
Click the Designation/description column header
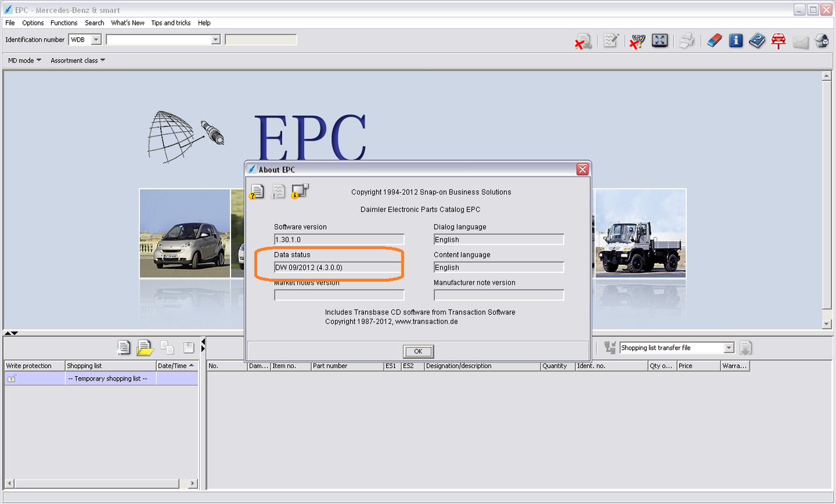482,366
